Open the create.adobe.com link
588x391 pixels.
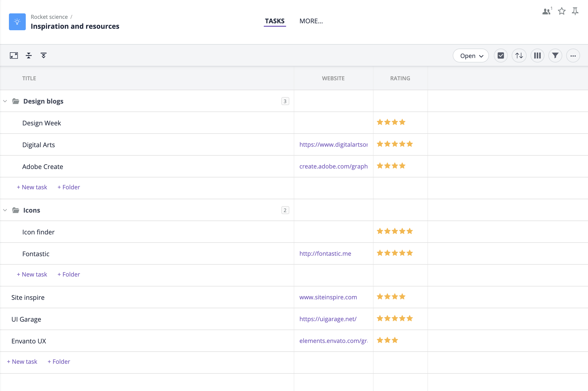334,166
